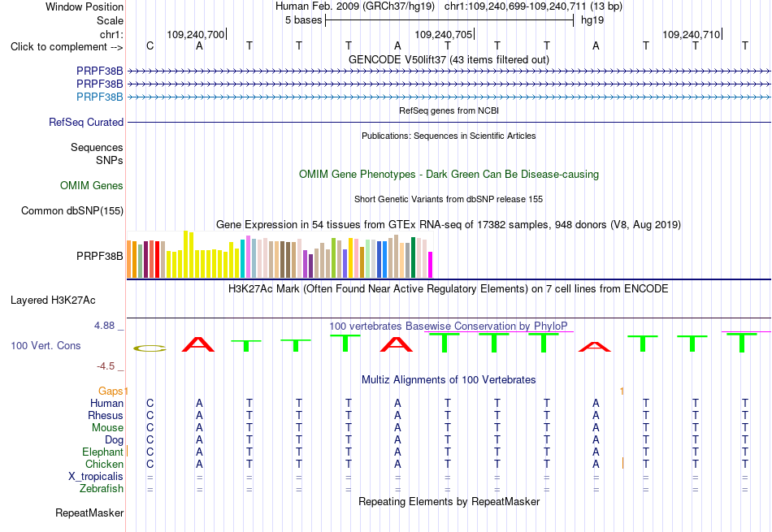The image size is (772, 532).
Task: Click the first red A conservation logo letter
Action: [x=198, y=344]
